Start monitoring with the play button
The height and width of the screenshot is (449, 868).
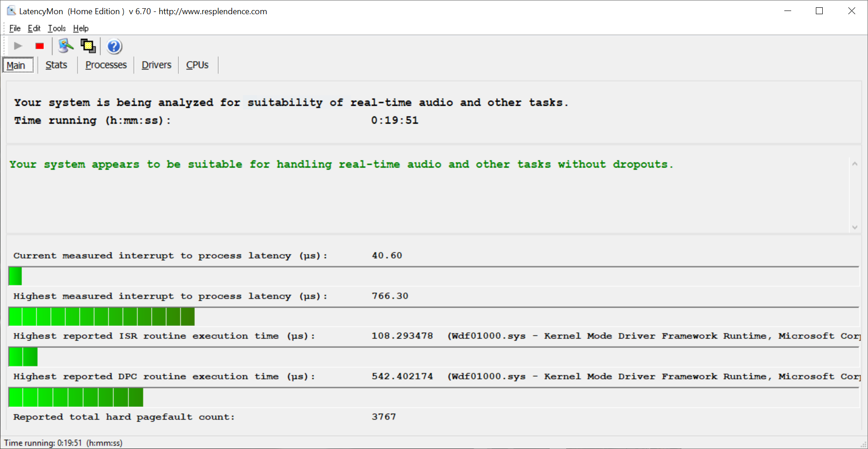pos(18,46)
